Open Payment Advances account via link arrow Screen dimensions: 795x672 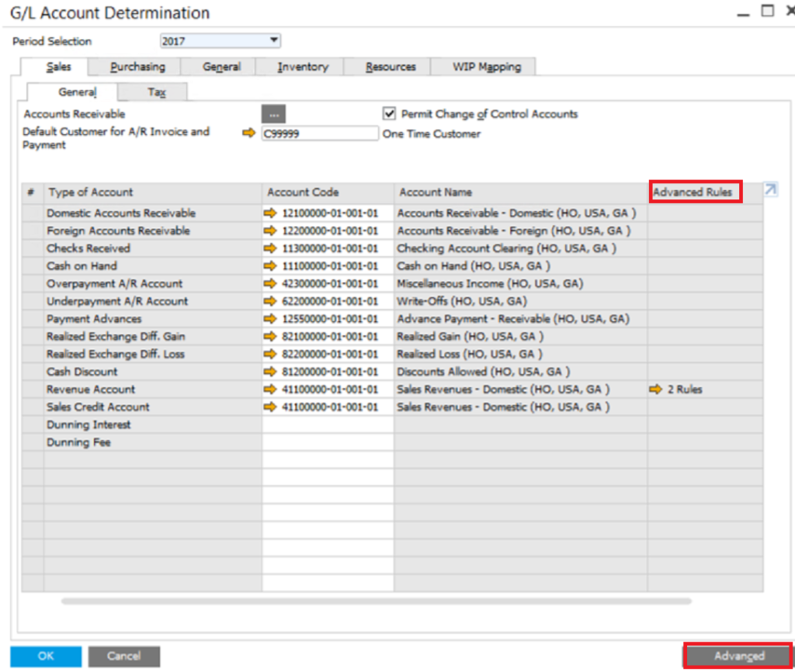tap(271, 319)
